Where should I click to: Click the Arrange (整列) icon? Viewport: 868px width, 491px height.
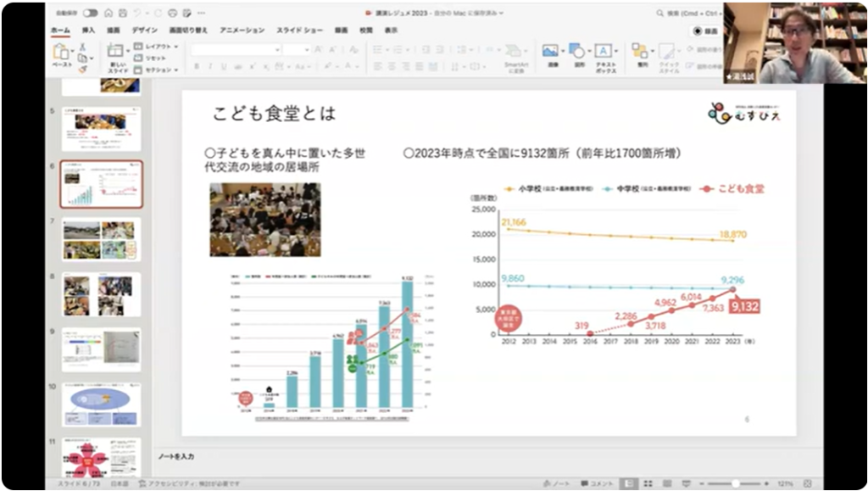639,51
